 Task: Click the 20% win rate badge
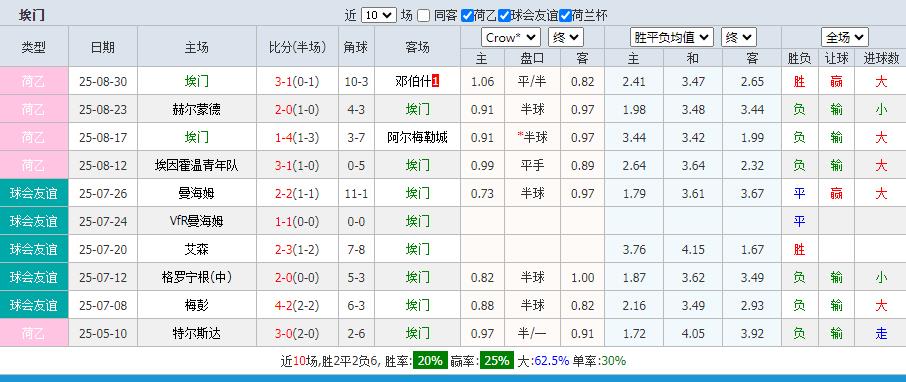[429, 361]
